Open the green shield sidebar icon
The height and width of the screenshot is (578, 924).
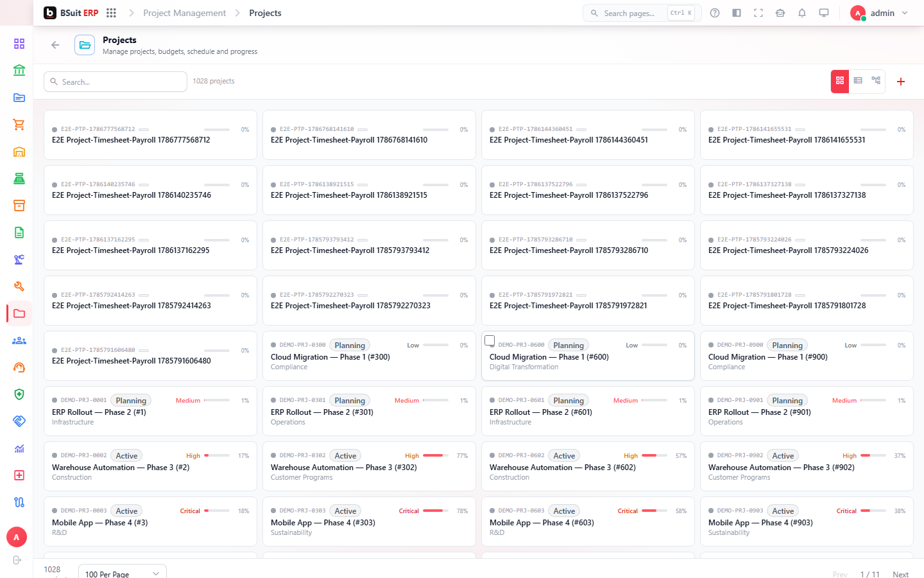(x=19, y=394)
